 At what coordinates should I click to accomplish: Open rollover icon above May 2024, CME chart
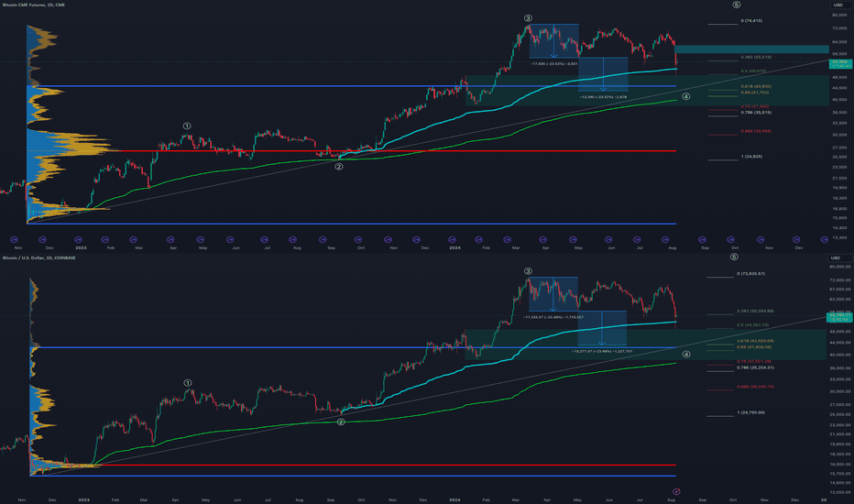573,239
